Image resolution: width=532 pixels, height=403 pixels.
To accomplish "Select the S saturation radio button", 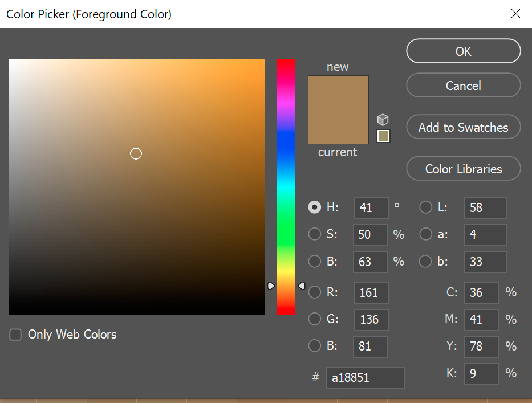I will point(315,234).
